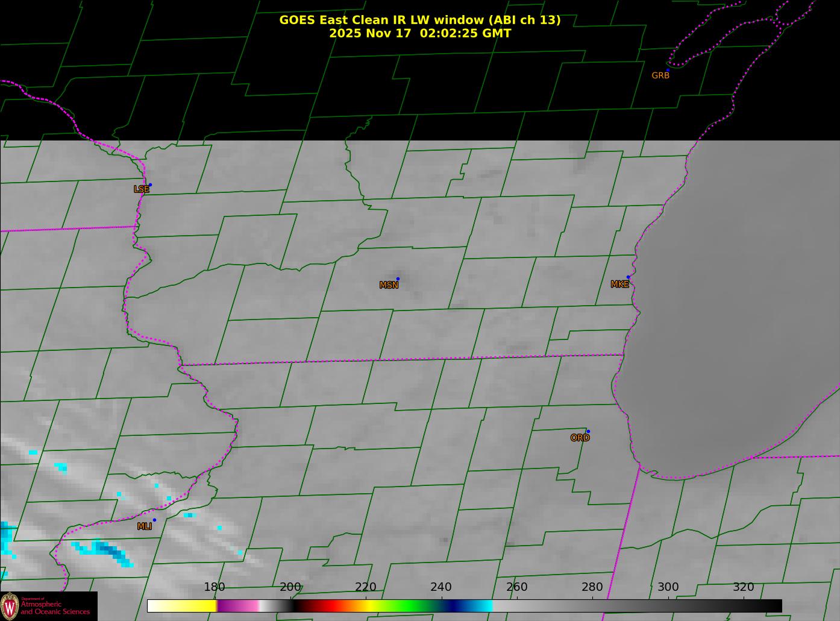
Task: Select the "GOES East Clean IR LW window" title
Action: (420, 20)
